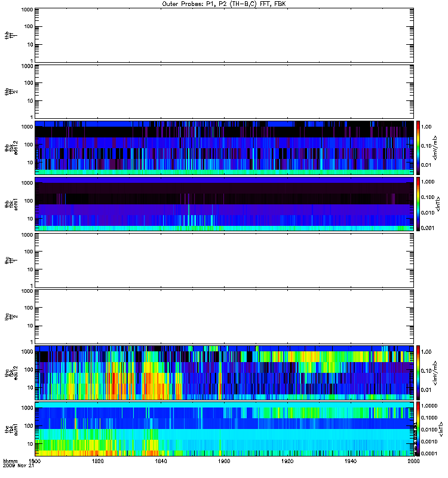Click the thc fbk edc12 spectrogram panel

[224, 373]
